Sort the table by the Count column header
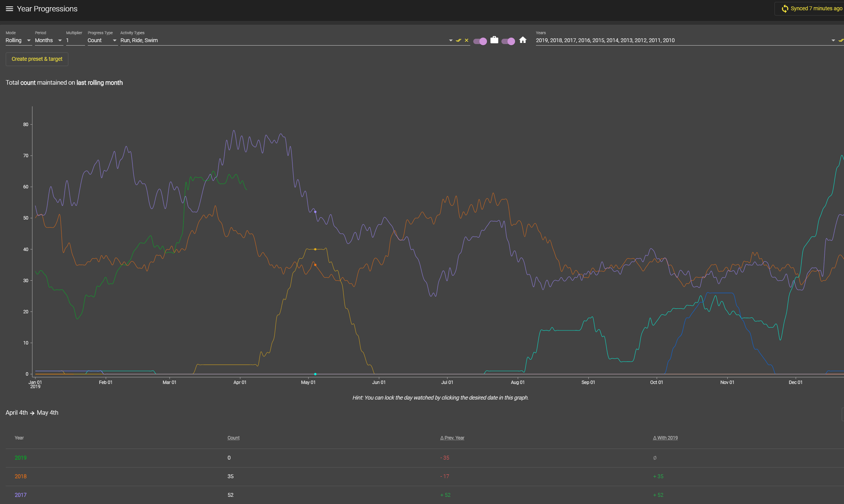 (233, 438)
